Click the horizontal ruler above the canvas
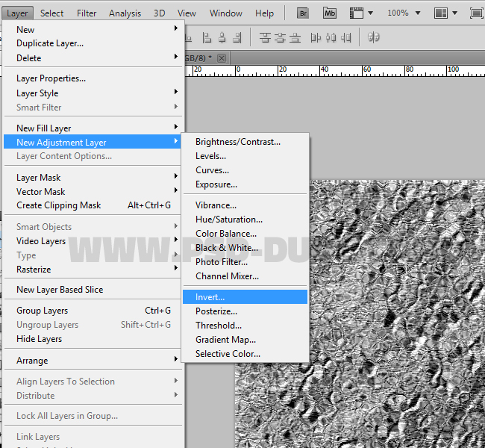 pyautogui.click(x=336, y=70)
